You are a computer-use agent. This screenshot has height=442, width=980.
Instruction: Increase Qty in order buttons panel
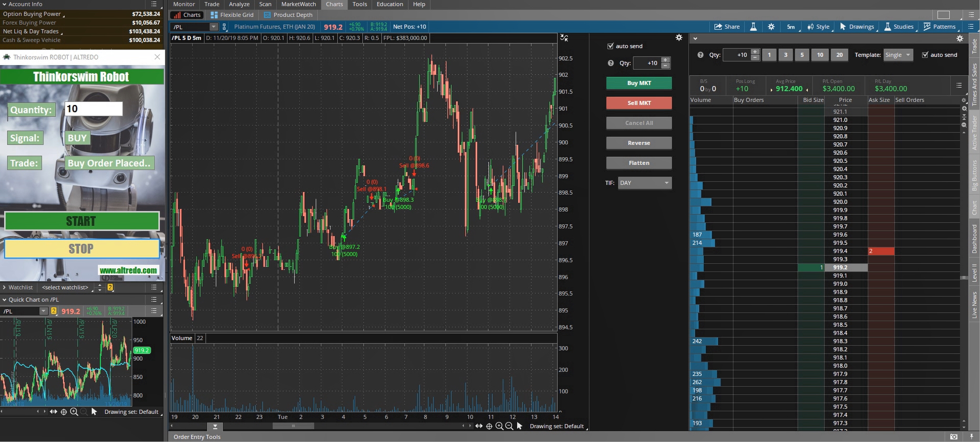click(x=666, y=60)
